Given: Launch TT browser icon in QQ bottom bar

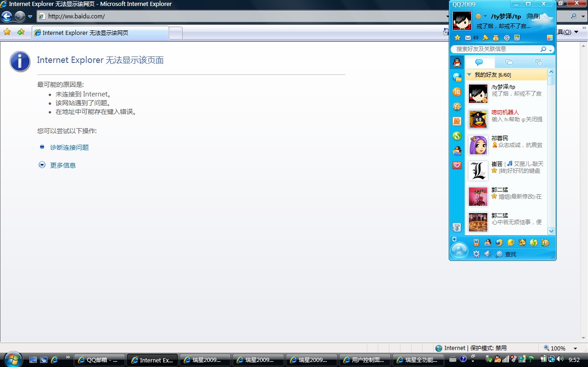Looking at the screenshot, I should point(499,243).
